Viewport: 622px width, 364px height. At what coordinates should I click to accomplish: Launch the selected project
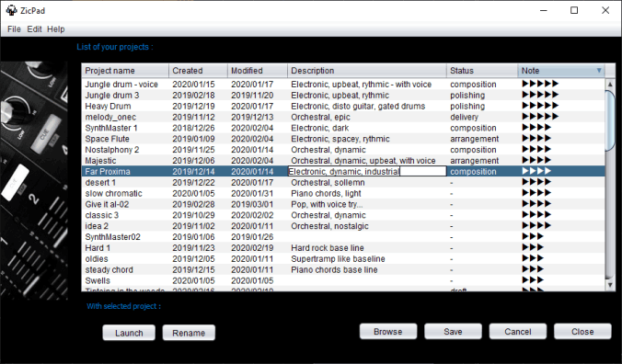pos(129,333)
